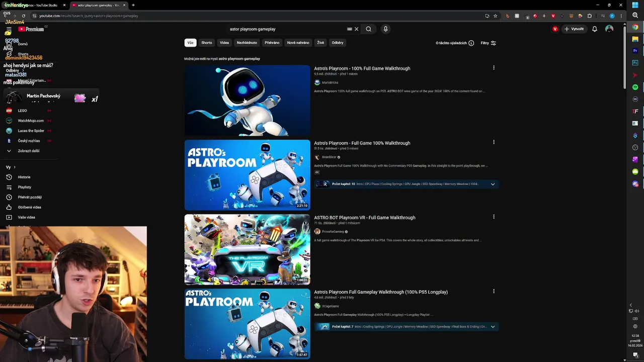Open O těchto výsledcích info
Screen dimensions: 644x362
pos(455,43)
